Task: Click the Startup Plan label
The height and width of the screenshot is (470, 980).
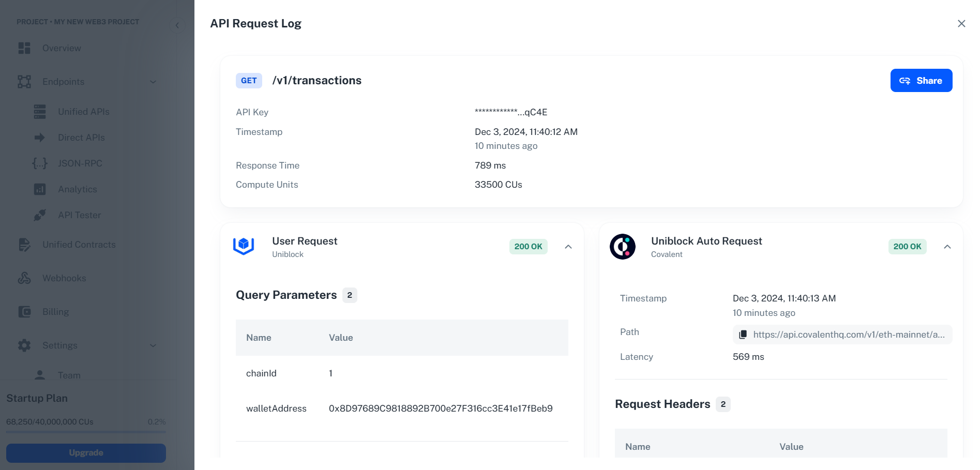Action: pyautogui.click(x=37, y=398)
